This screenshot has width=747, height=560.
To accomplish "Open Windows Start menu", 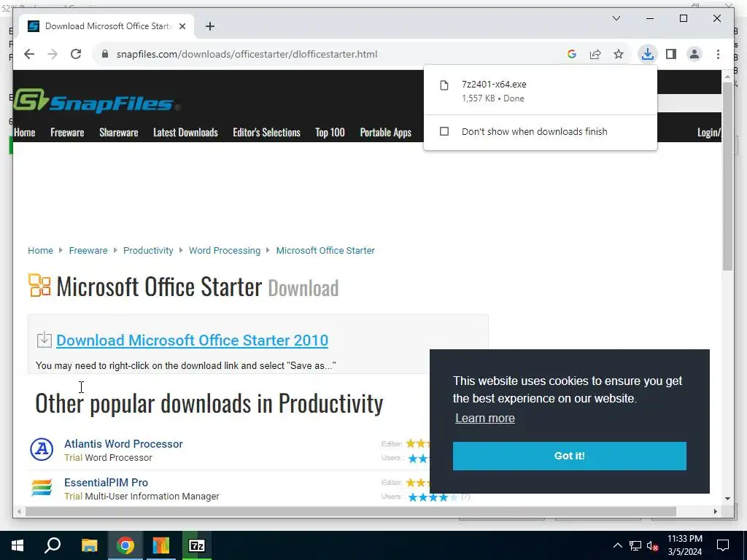I will tap(18, 545).
